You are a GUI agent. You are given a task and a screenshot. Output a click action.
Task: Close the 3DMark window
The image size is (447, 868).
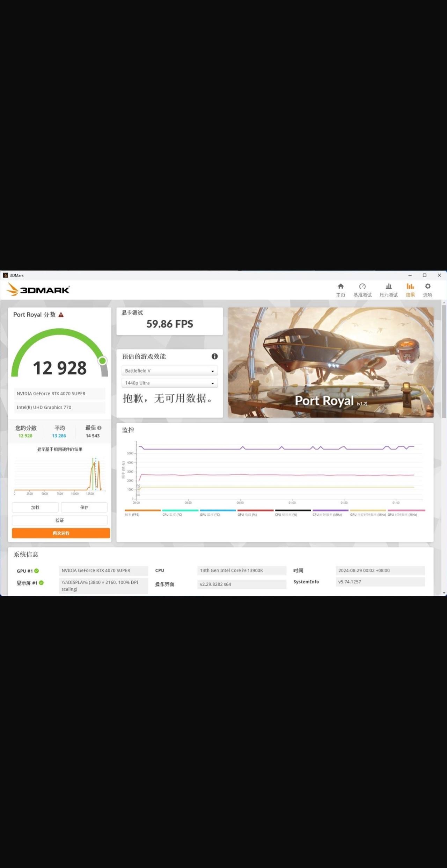click(439, 275)
